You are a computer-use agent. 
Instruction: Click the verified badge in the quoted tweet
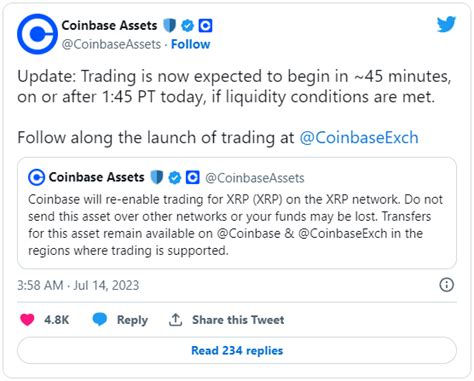click(x=175, y=177)
